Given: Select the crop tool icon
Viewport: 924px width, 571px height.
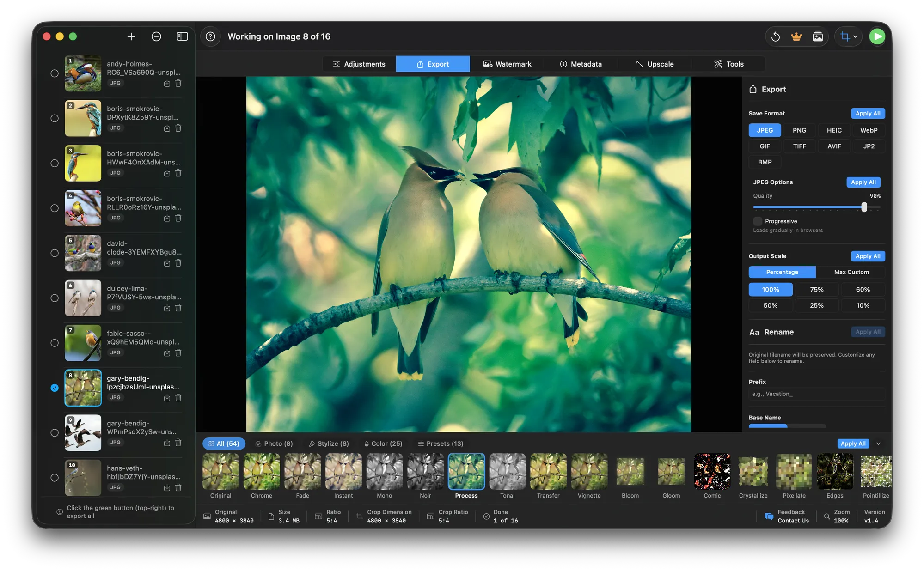Looking at the screenshot, I should pos(845,36).
